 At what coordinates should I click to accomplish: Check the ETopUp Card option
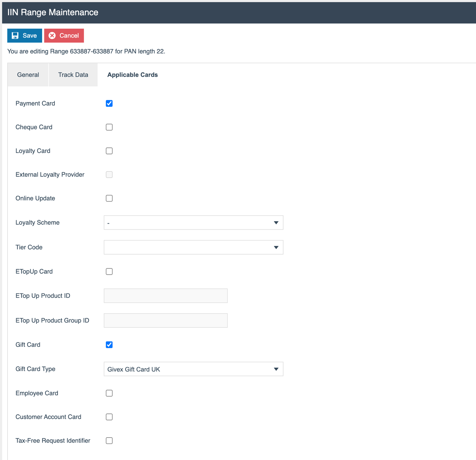tap(109, 271)
